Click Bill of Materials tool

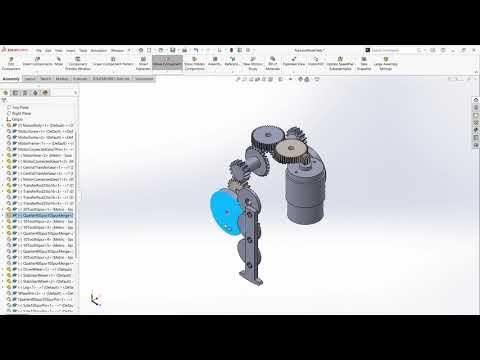(x=272, y=63)
